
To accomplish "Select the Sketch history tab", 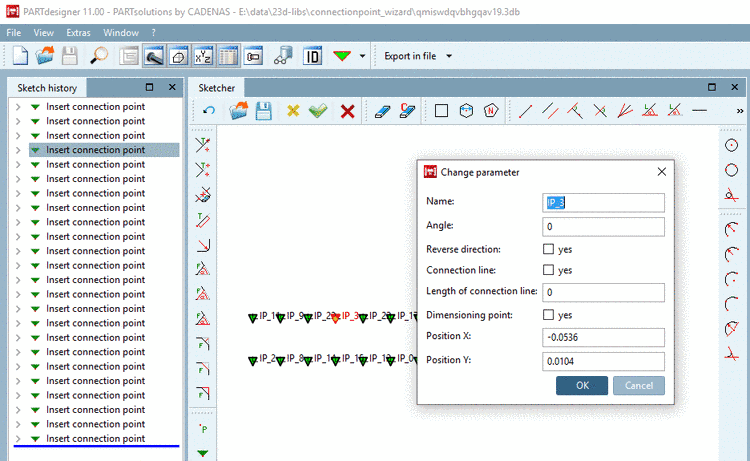I will 47,88.
